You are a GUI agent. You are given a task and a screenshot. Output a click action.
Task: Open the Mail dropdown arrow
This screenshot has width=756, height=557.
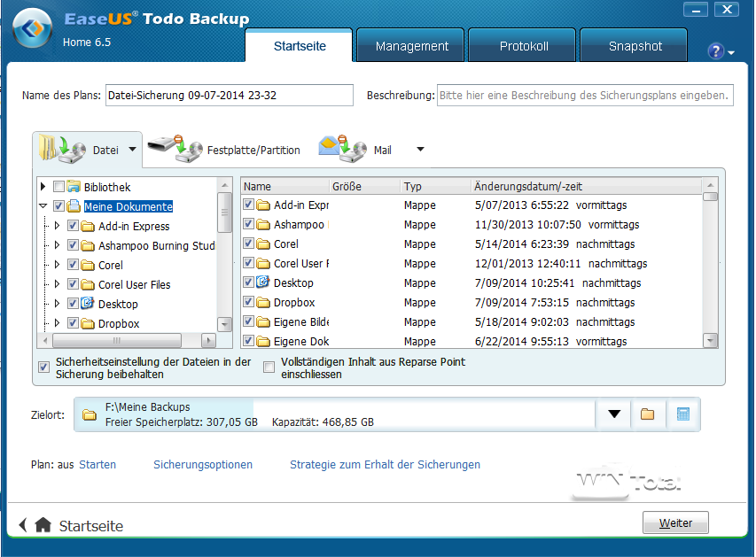coord(420,150)
